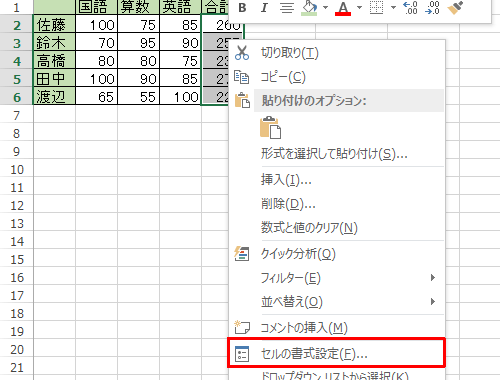Select row header 10
Viewport: 500px width, 380px height.
coord(17,169)
